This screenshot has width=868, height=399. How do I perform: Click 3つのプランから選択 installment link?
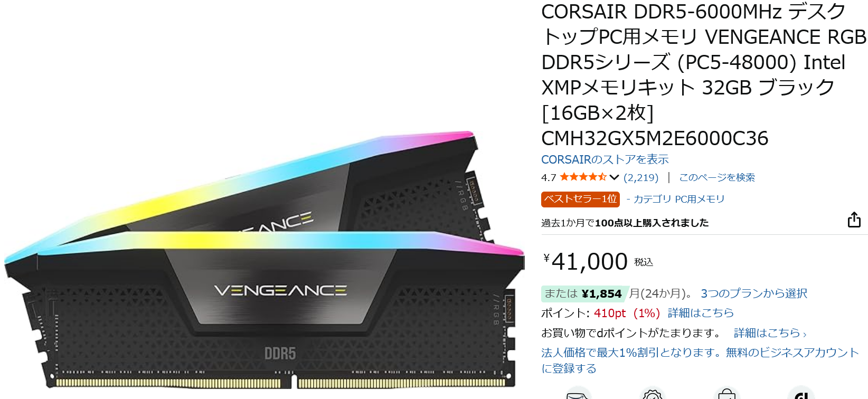pos(753,293)
